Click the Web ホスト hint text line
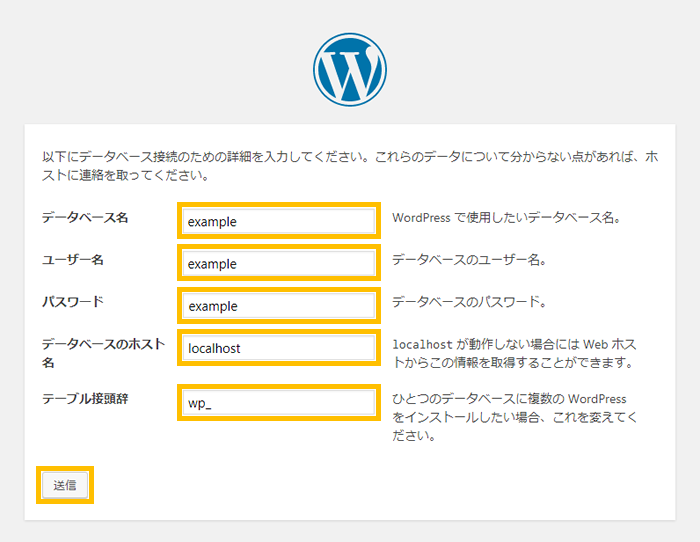700x542 pixels. pyautogui.click(x=514, y=362)
